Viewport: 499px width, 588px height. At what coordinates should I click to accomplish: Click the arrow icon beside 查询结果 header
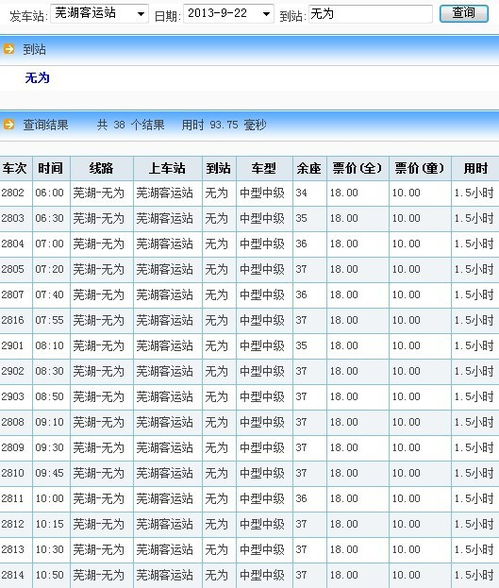click(9, 124)
